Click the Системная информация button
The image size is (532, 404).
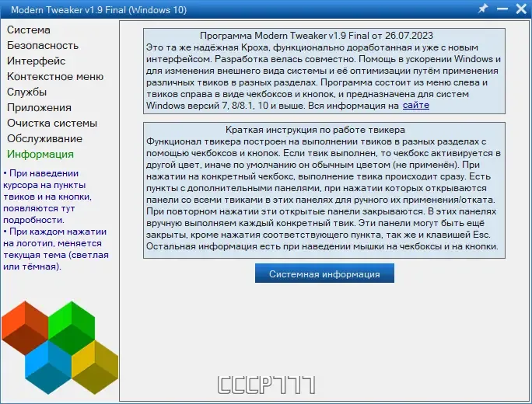[324, 273]
